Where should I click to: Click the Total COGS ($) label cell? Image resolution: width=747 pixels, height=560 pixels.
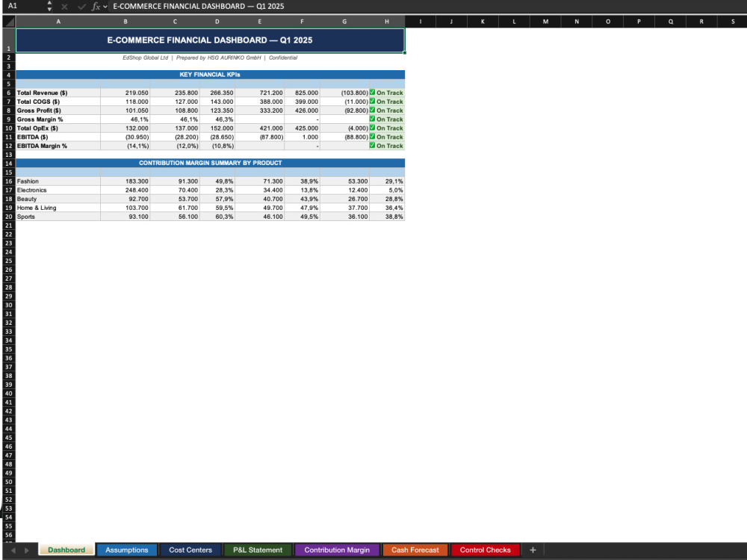click(x=58, y=102)
